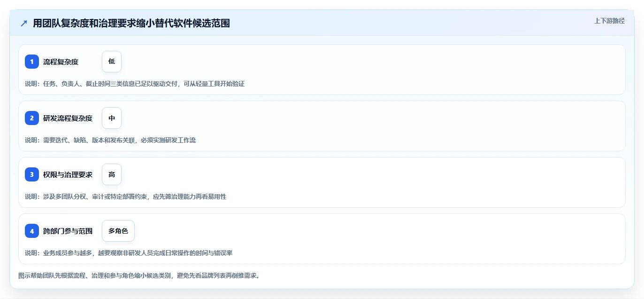
Task: Select the 高 badge for 权限与治理要求
Action: (112, 174)
